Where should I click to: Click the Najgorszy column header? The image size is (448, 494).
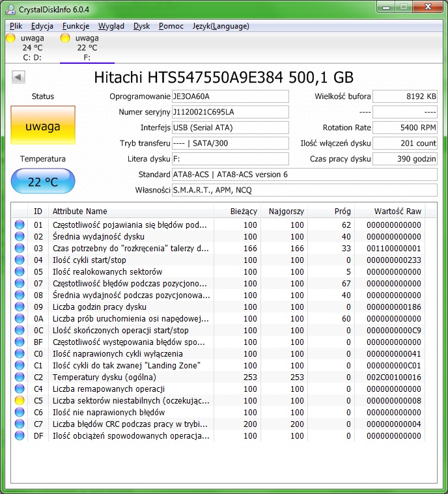[284, 212]
